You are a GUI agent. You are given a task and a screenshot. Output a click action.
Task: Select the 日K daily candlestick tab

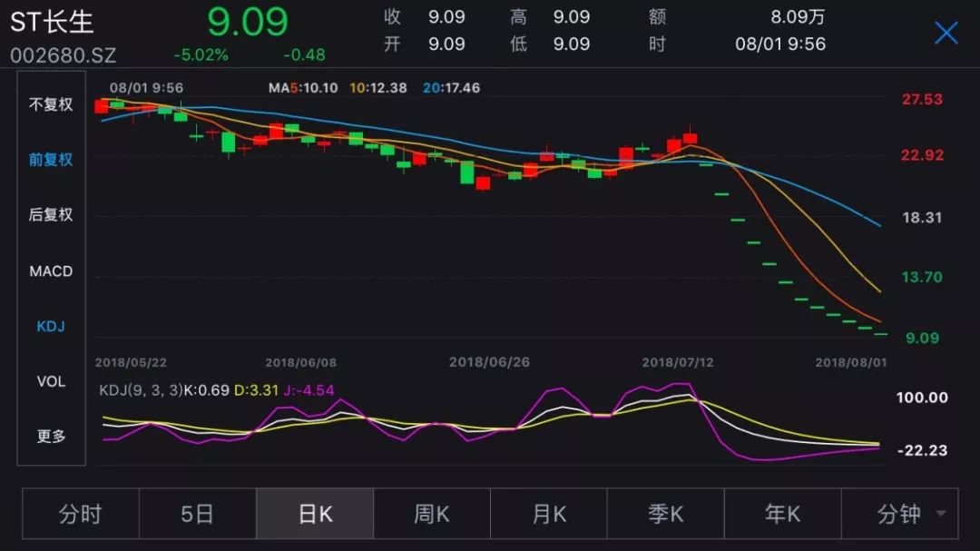point(314,513)
